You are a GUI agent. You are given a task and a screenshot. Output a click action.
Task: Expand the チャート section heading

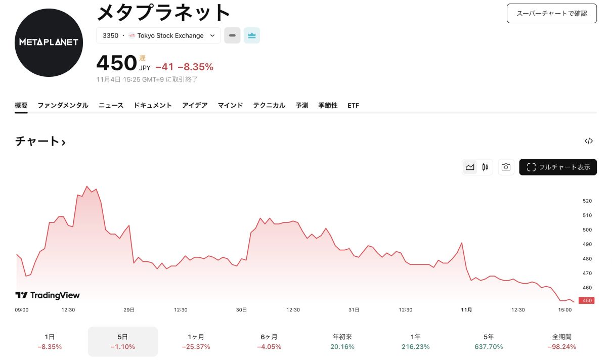[x=40, y=142]
